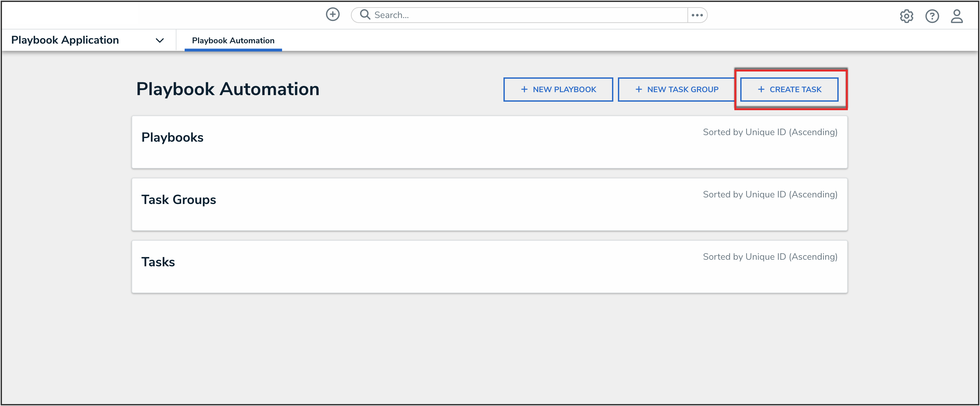Click the Playbooks Sorted by Unique ID label
Image resolution: width=980 pixels, height=406 pixels.
(770, 132)
